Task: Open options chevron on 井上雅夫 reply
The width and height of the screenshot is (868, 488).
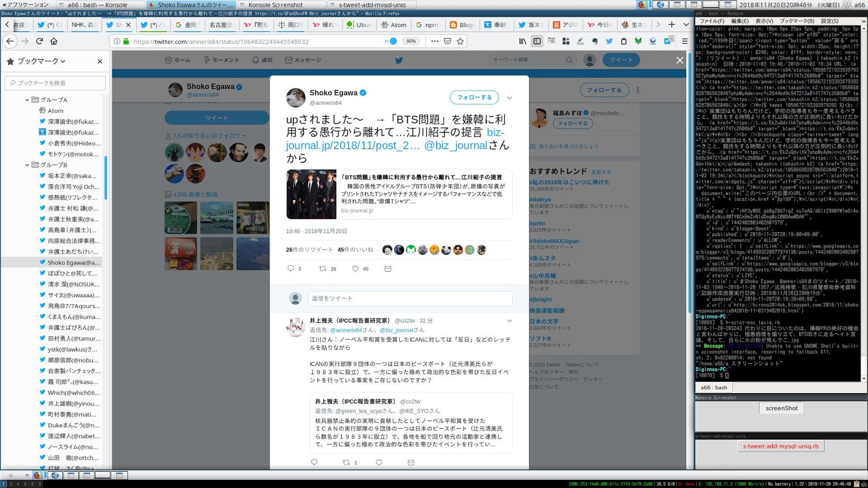Action: coord(509,321)
